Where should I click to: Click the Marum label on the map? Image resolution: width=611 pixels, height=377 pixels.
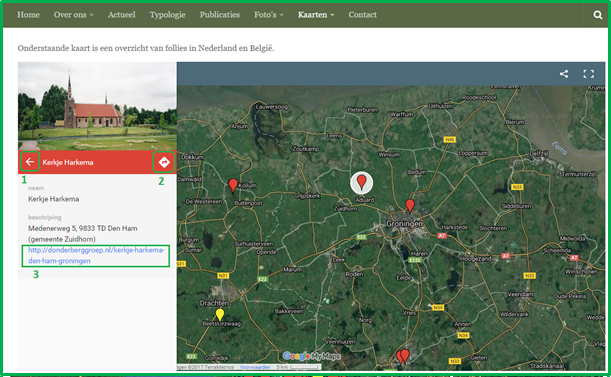292,269
